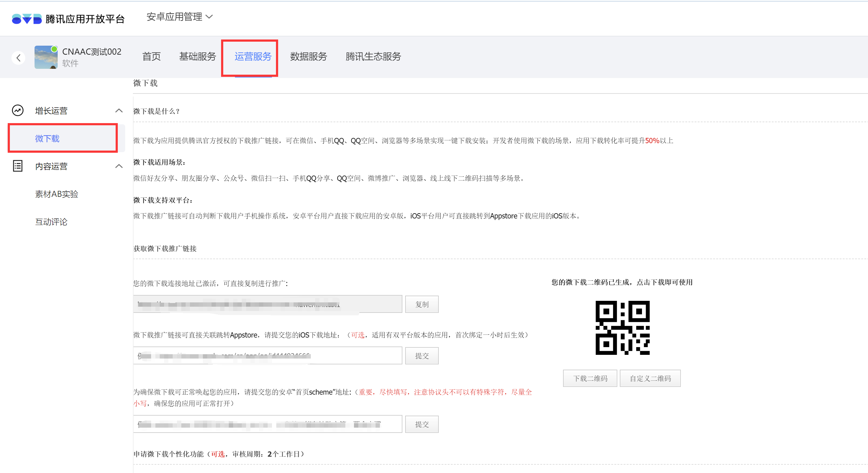Click the CNAAC测试002 app thumbnail
The width and height of the screenshot is (868, 473).
pyautogui.click(x=46, y=57)
